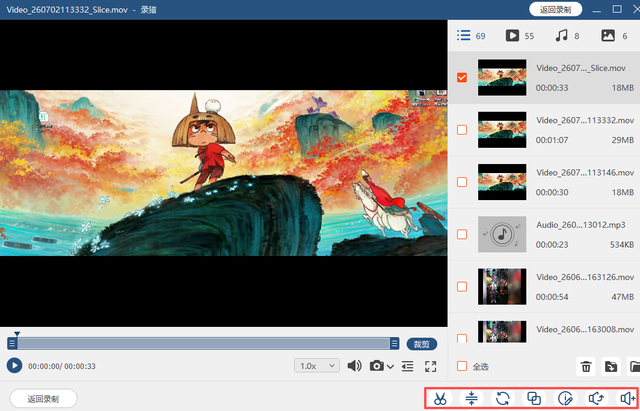This screenshot has height=411, width=640.
Task: Click the right trim handle on timeline
Action: 394,344
